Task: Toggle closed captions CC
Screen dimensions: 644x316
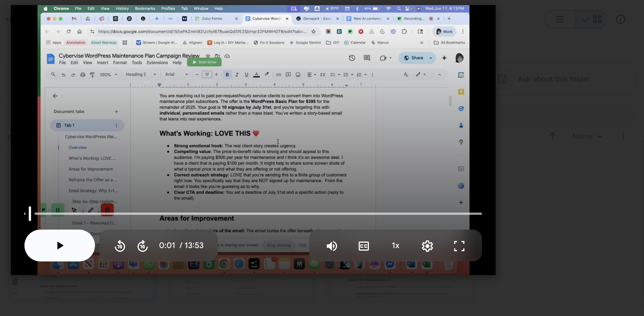Action: [x=364, y=246]
